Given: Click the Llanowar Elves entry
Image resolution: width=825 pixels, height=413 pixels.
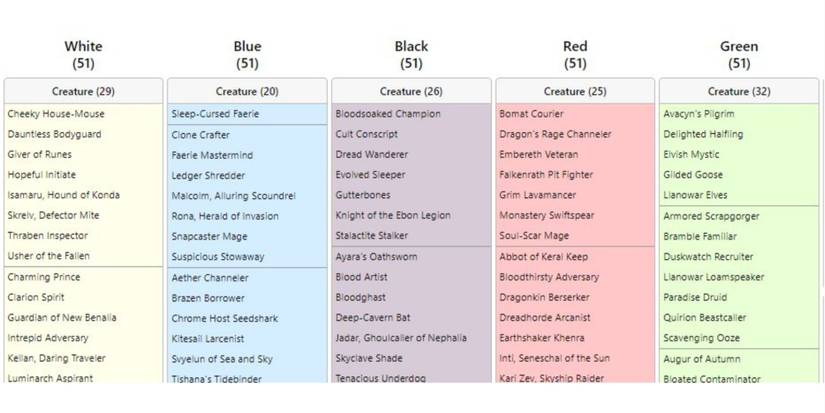Looking at the screenshot, I should (695, 195).
